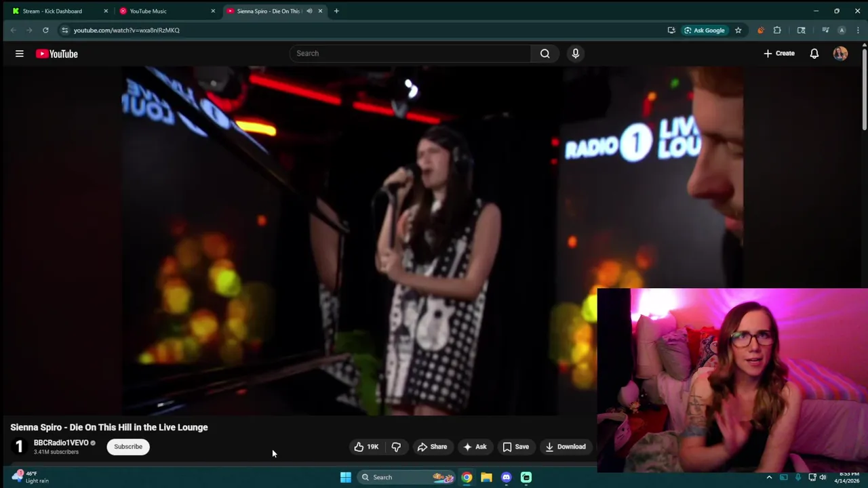Show hidden system tray icons

(769, 477)
